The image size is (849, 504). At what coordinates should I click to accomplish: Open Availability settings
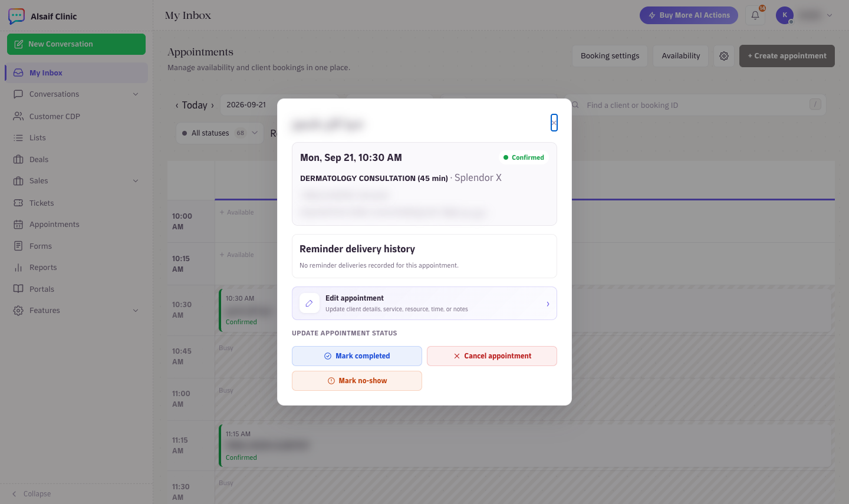680,56
